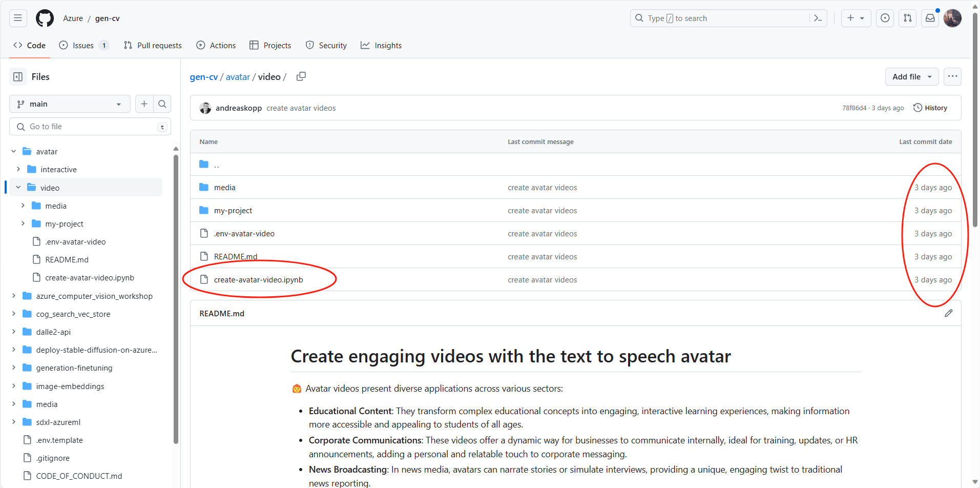Switch to the Issues tab

84,46
